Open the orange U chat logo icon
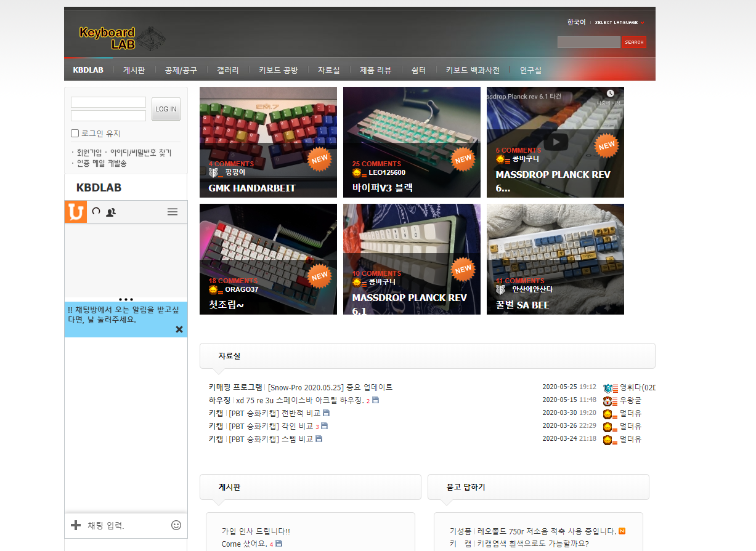 coord(76,212)
